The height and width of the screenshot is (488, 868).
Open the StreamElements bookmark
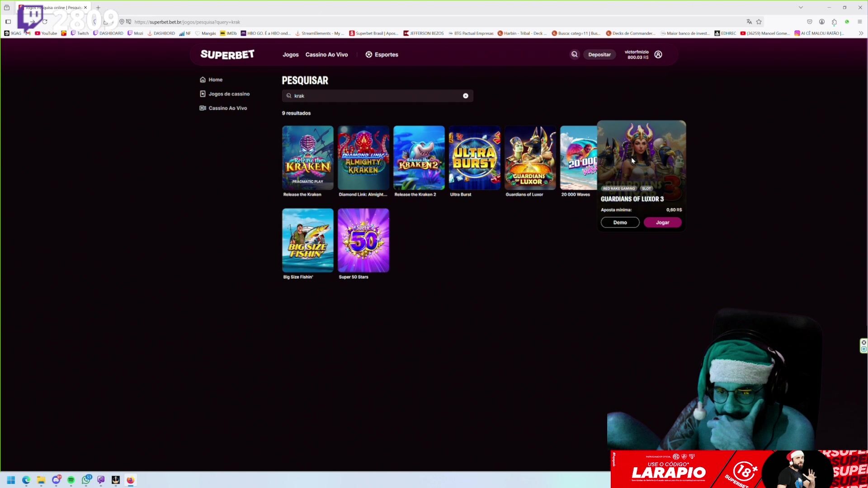pos(319,33)
